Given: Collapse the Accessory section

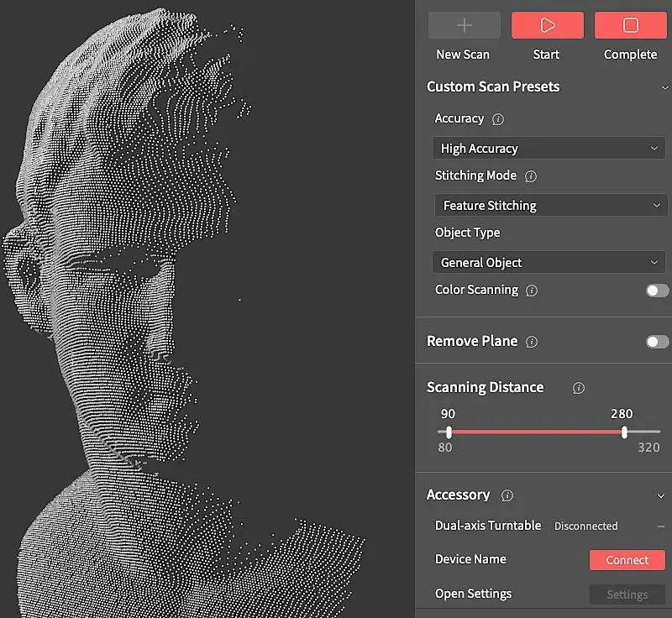Looking at the screenshot, I should click(x=660, y=495).
